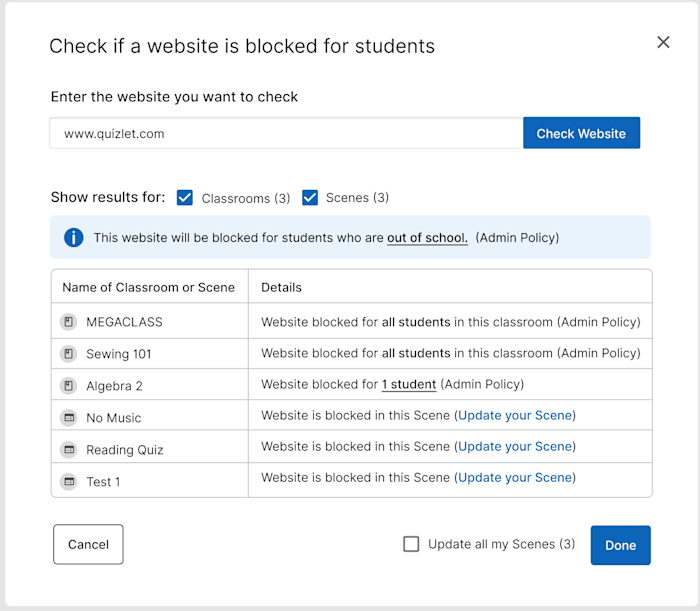Click the Reading Quiz scene icon
The image size is (700, 611).
click(69, 449)
